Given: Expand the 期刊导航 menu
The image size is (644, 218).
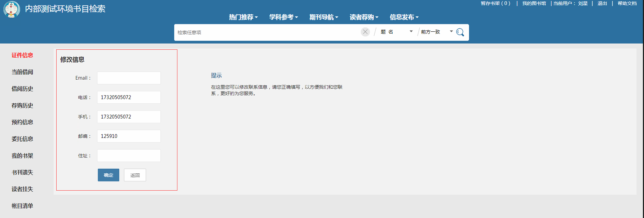Looking at the screenshot, I should tap(324, 17).
